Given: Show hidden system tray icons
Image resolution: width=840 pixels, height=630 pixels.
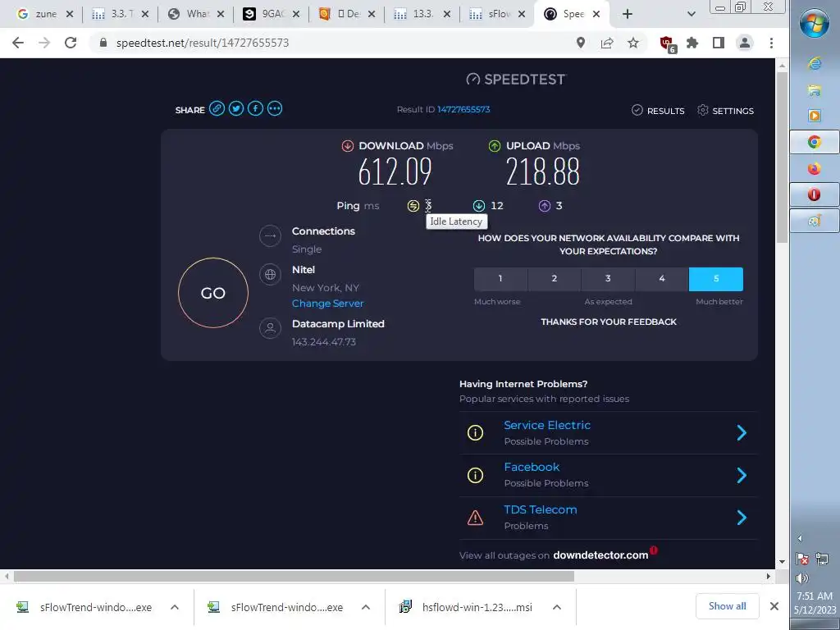Looking at the screenshot, I should (800, 538).
